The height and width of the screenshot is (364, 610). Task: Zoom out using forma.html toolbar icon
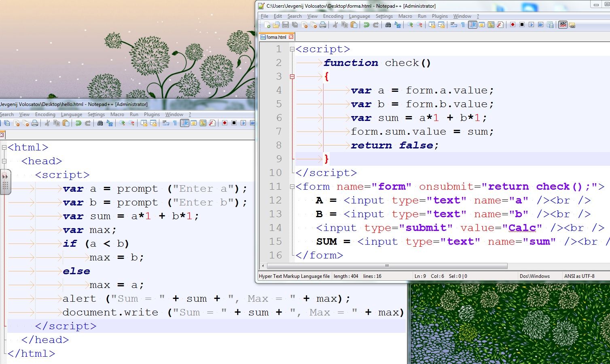(x=419, y=25)
